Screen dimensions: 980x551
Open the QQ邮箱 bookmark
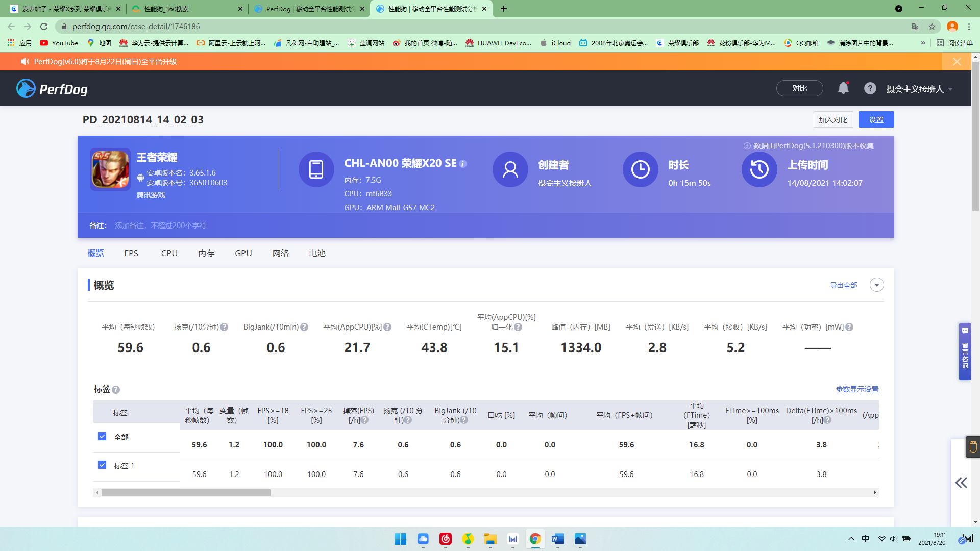(x=801, y=43)
